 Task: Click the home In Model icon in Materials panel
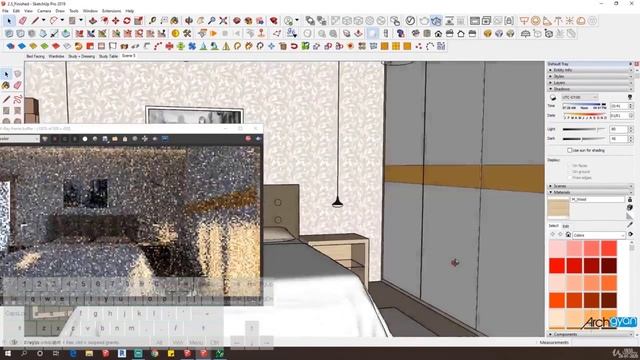[x=568, y=235]
